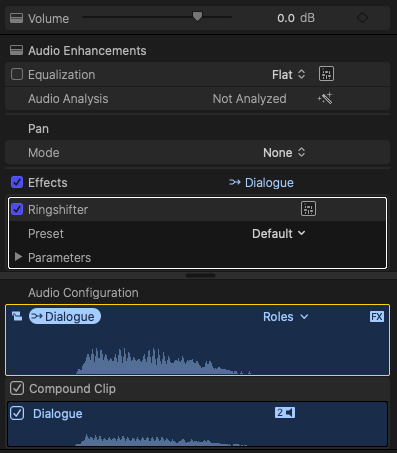Toggle the Compound Clip checkbox
Screen dimensions: 397x453
click(17, 388)
